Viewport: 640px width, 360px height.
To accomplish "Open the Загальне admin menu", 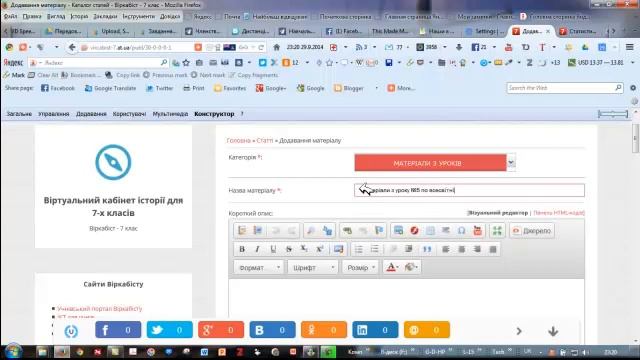I will click(19, 114).
